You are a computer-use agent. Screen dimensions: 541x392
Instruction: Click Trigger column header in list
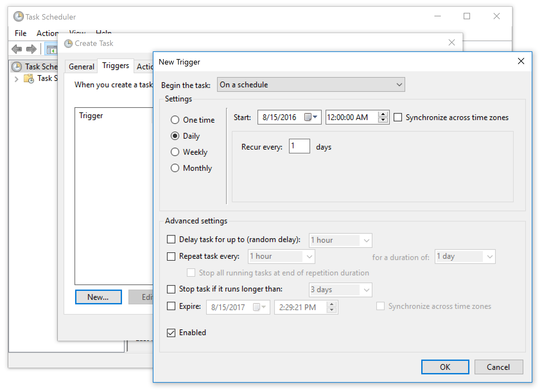[113, 116]
